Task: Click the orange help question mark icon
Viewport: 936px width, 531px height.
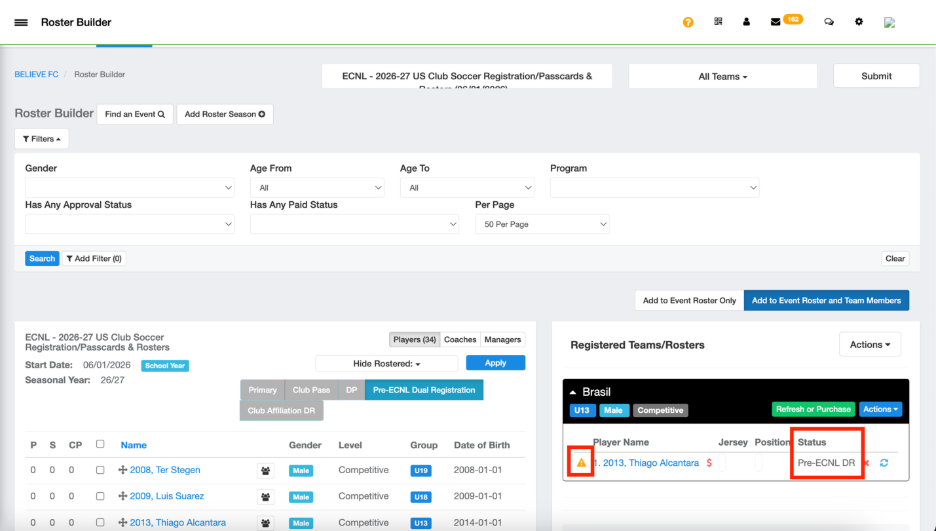Action: click(x=688, y=22)
